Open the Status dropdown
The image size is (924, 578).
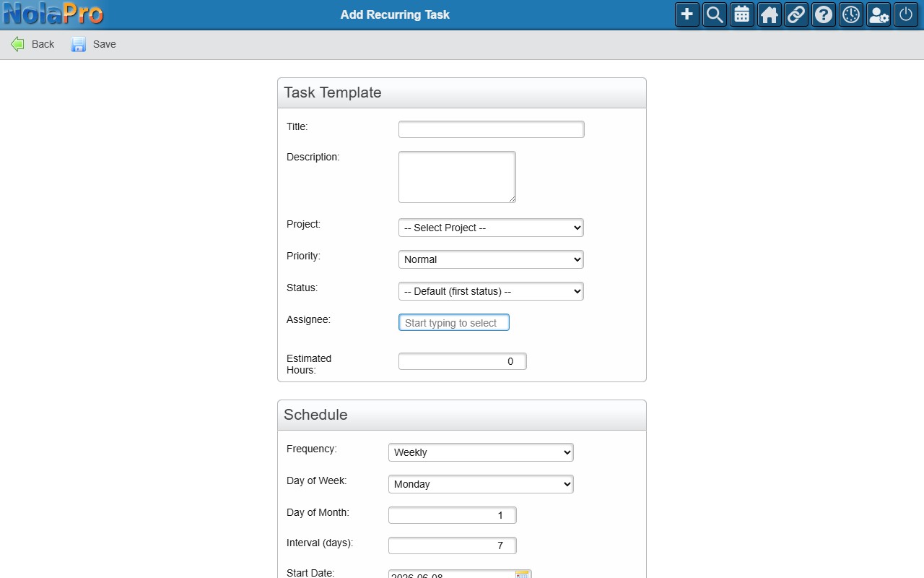coord(491,291)
